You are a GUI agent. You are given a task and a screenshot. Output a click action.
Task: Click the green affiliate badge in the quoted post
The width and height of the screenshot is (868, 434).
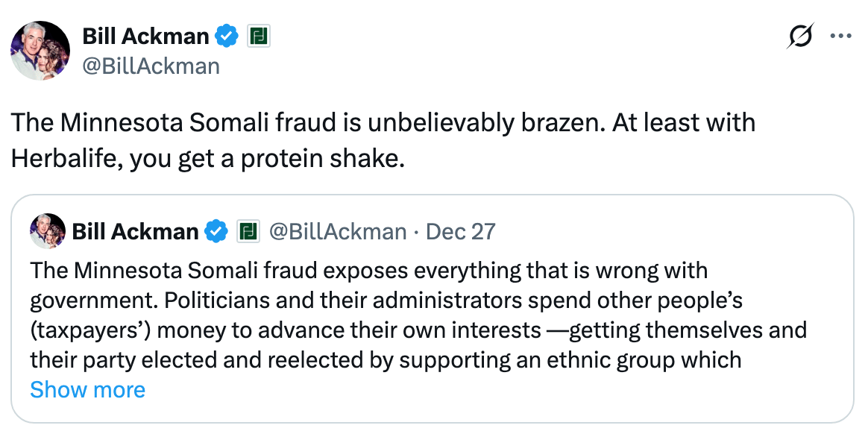tap(248, 231)
